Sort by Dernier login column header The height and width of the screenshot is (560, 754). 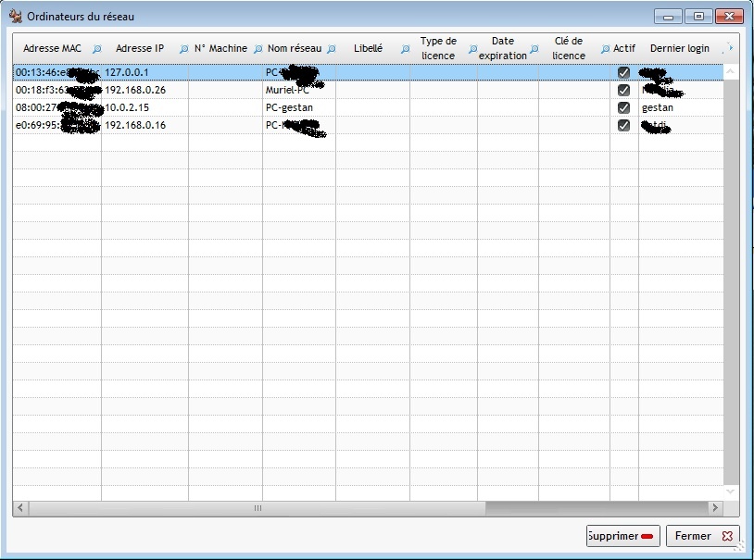pos(679,48)
